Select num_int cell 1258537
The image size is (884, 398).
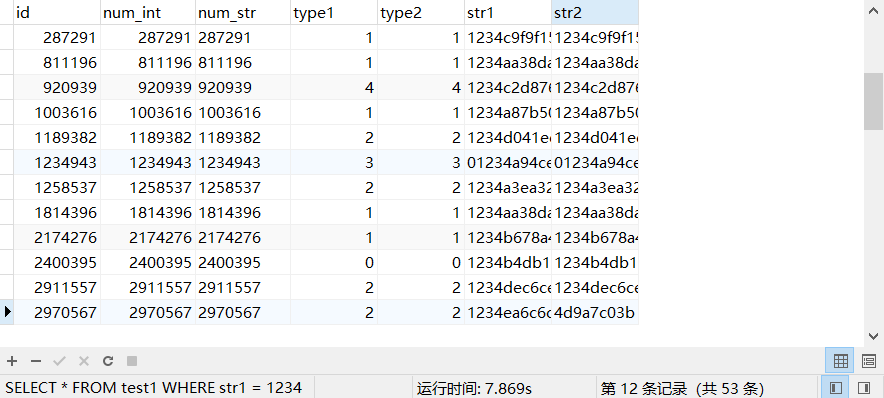point(148,187)
